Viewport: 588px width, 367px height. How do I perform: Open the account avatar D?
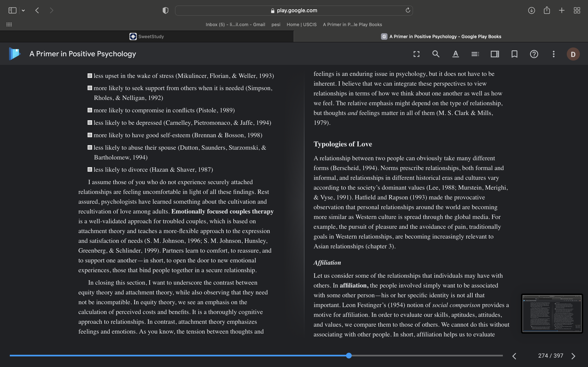(573, 54)
